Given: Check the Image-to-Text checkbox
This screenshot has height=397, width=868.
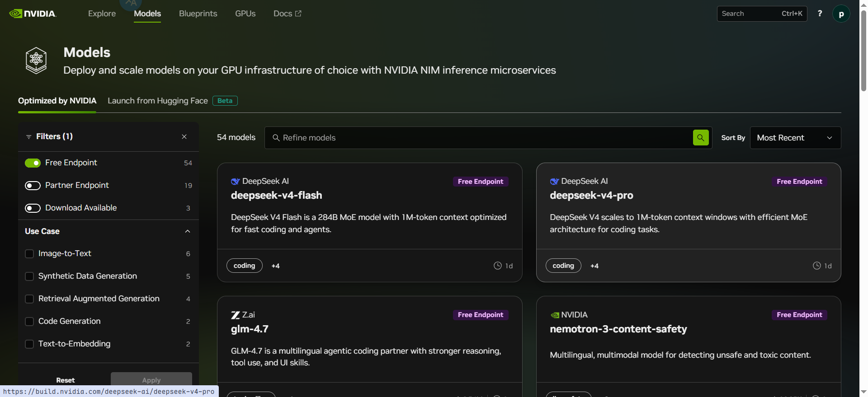Looking at the screenshot, I should [29, 254].
